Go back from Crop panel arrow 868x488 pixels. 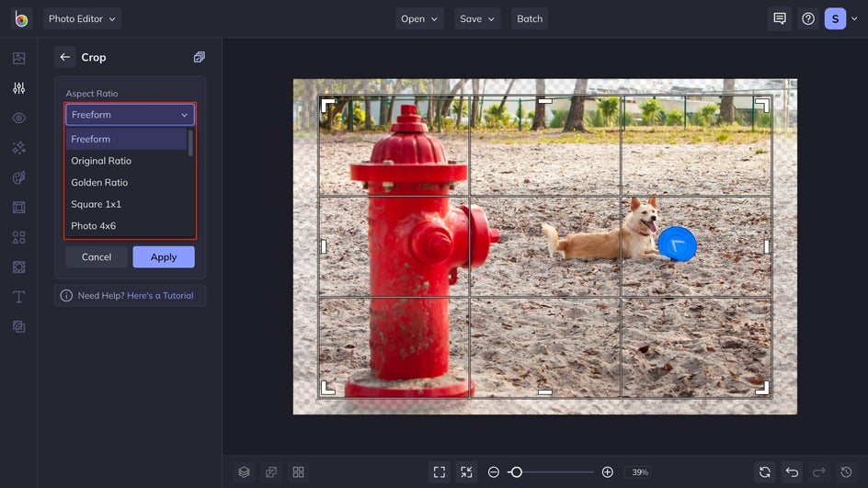(x=64, y=57)
